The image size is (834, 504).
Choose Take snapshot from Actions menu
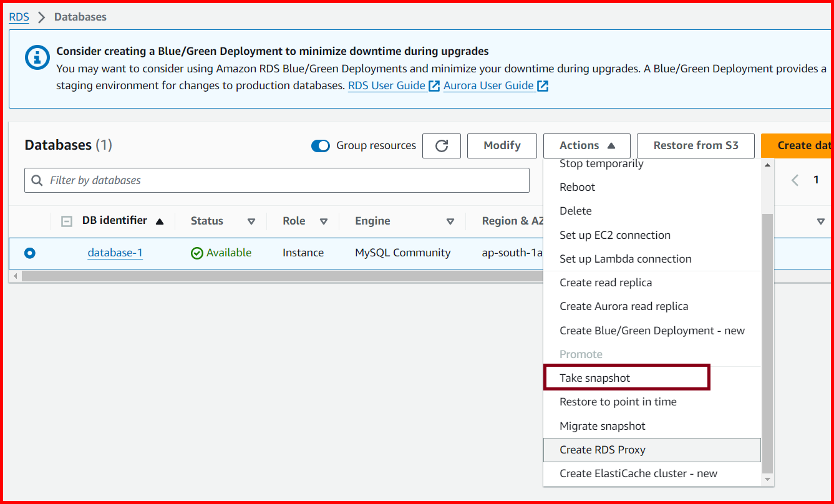coord(594,378)
